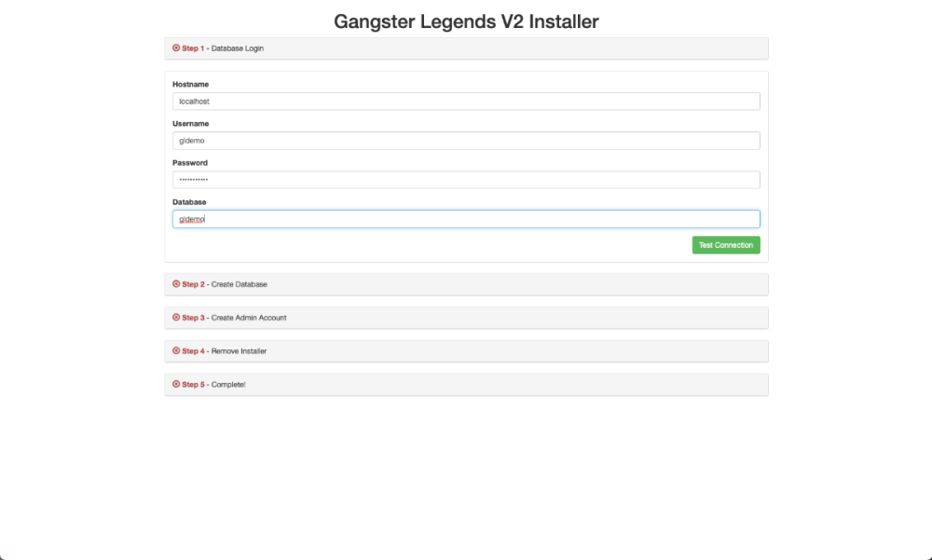This screenshot has height=560, width=932.
Task: Open the Complete! step panel
Action: (466, 385)
